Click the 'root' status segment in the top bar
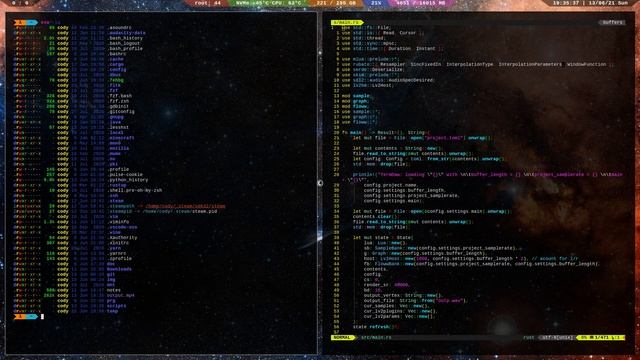Viewport: 640px width, 360px height. [207, 3]
